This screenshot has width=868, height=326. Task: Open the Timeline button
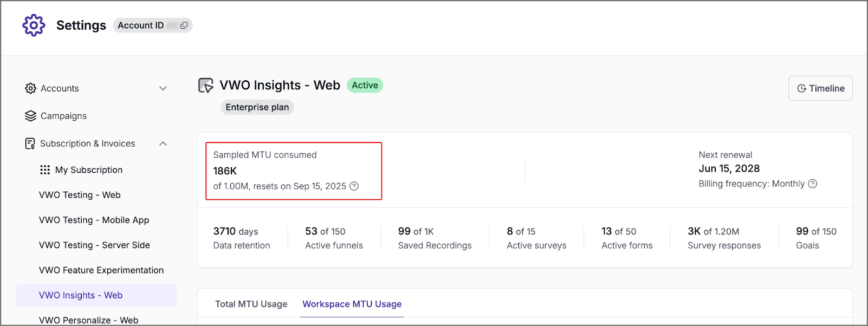(x=820, y=88)
